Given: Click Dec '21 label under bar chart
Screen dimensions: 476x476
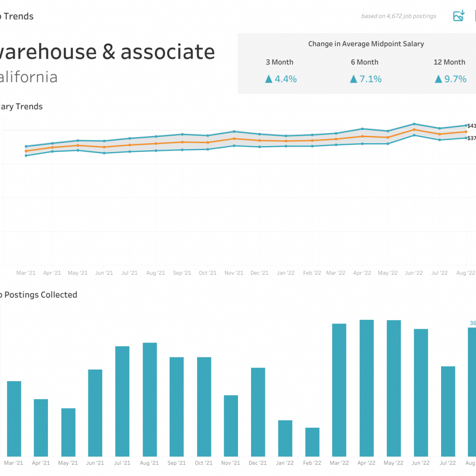Looking at the screenshot, I should (x=258, y=463).
